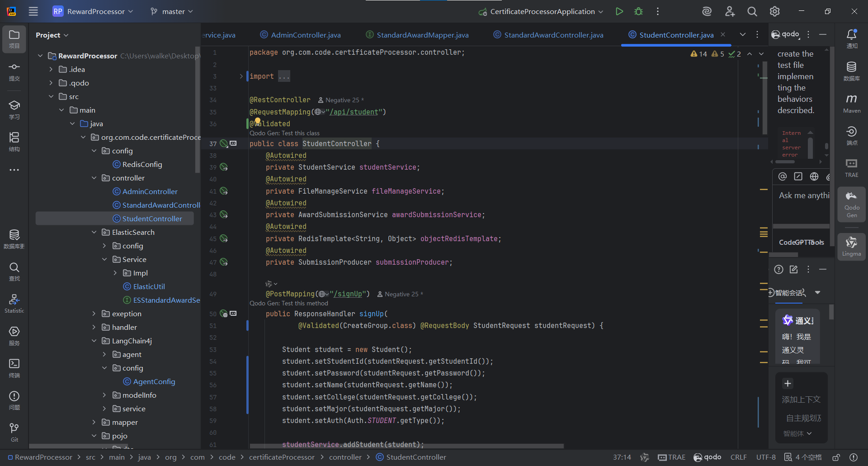The width and height of the screenshot is (868, 466).
Task: Toggle read-only lock icon in status bar
Action: point(836,457)
